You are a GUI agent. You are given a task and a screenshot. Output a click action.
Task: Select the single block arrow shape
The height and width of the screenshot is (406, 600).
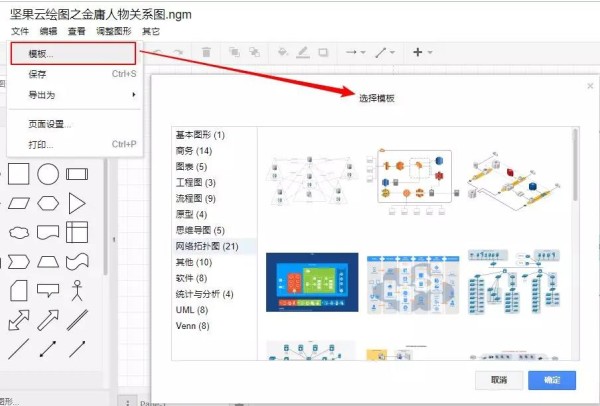[x=48, y=320]
